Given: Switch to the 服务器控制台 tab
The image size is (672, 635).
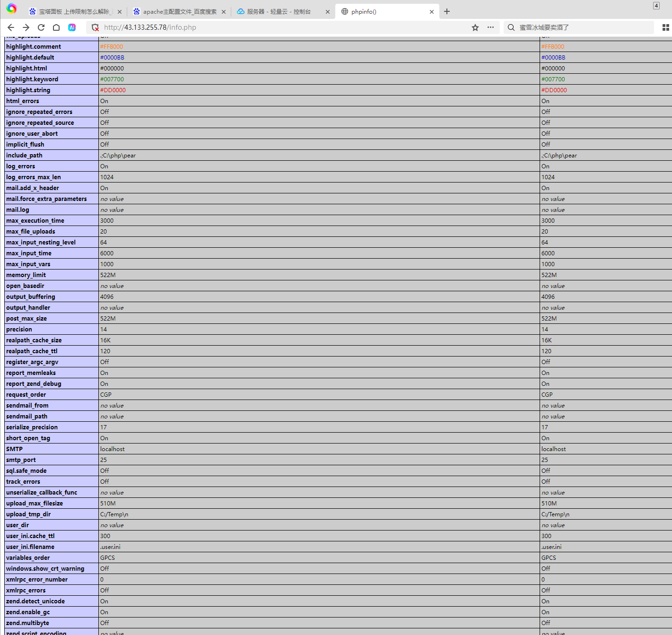Looking at the screenshot, I should click(x=279, y=11).
